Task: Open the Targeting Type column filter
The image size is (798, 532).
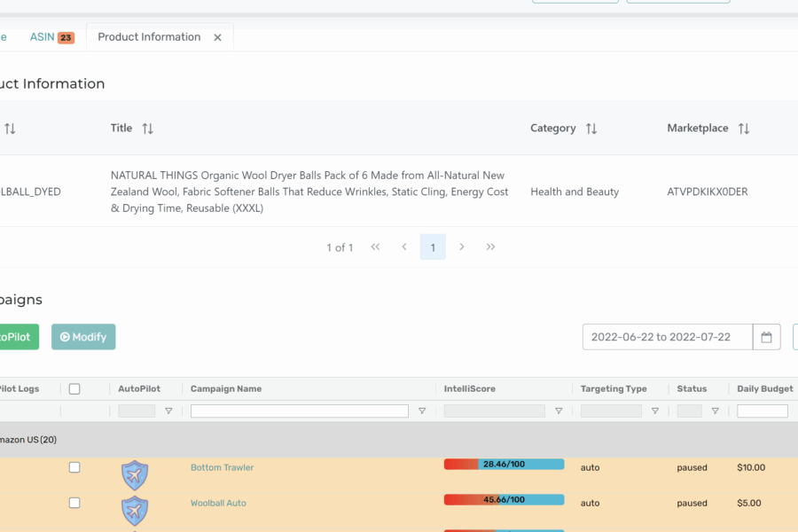Action: point(655,411)
